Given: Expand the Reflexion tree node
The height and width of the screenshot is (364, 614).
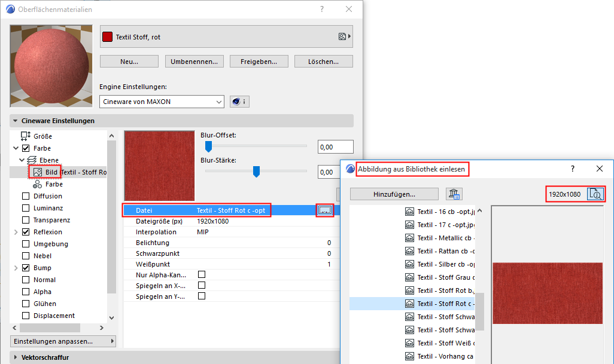Looking at the screenshot, I should pyautogui.click(x=16, y=232).
